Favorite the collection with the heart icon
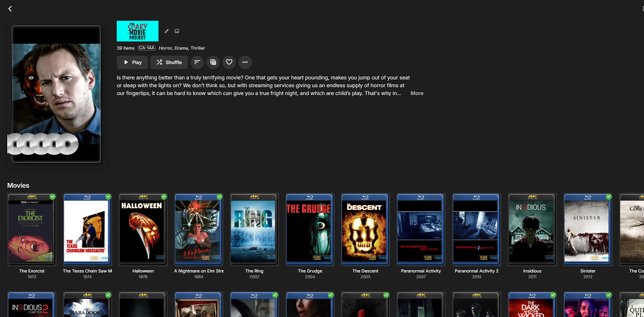Image resolution: width=644 pixels, height=317 pixels. click(229, 63)
